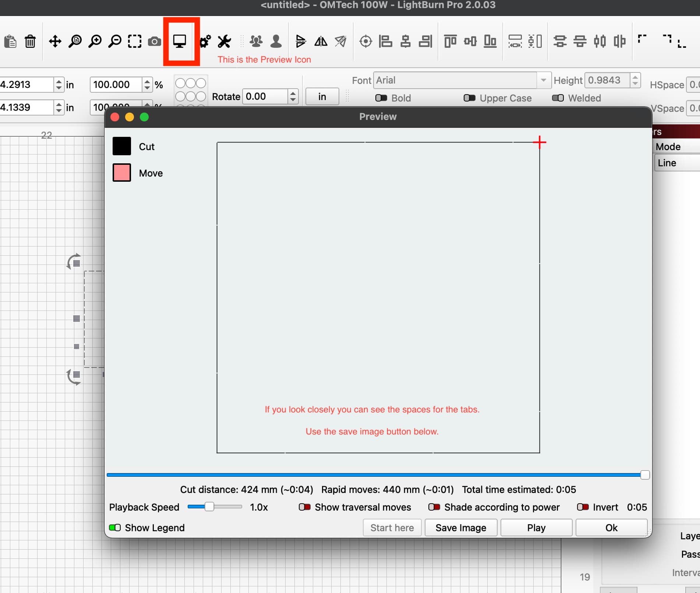This screenshot has height=593, width=700.
Task: Click the mirror horizontal flip icon
Action: click(x=321, y=41)
